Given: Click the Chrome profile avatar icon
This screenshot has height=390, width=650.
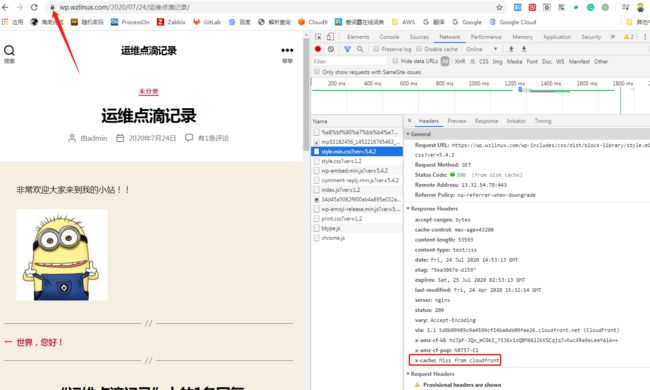Looking at the screenshot, I should pyautogui.click(x=640, y=7).
